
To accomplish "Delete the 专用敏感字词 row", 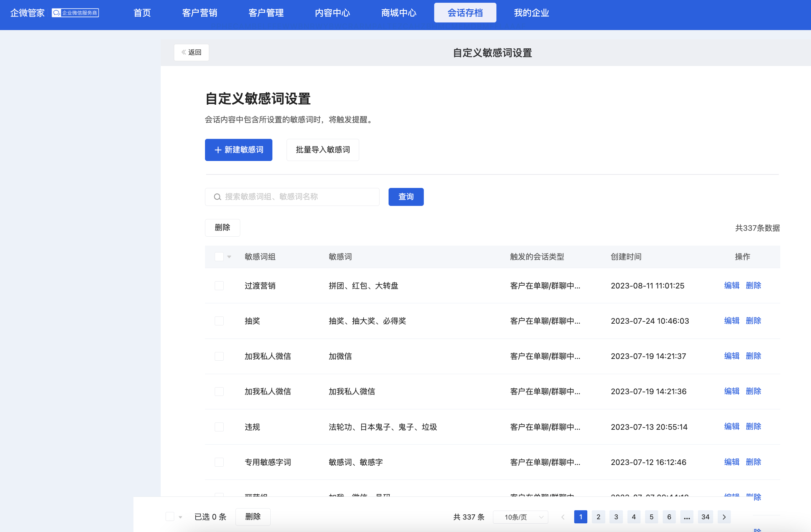I will click(x=754, y=462).
